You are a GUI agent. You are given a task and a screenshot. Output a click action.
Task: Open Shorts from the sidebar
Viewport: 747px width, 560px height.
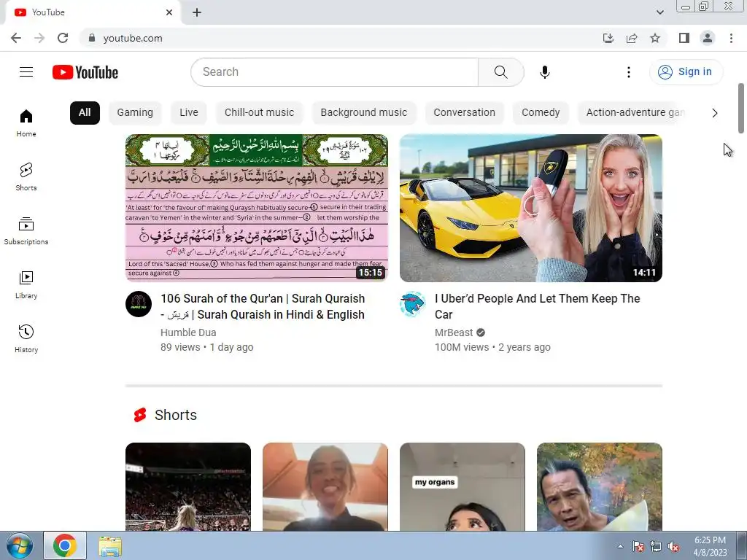point(26,176)
